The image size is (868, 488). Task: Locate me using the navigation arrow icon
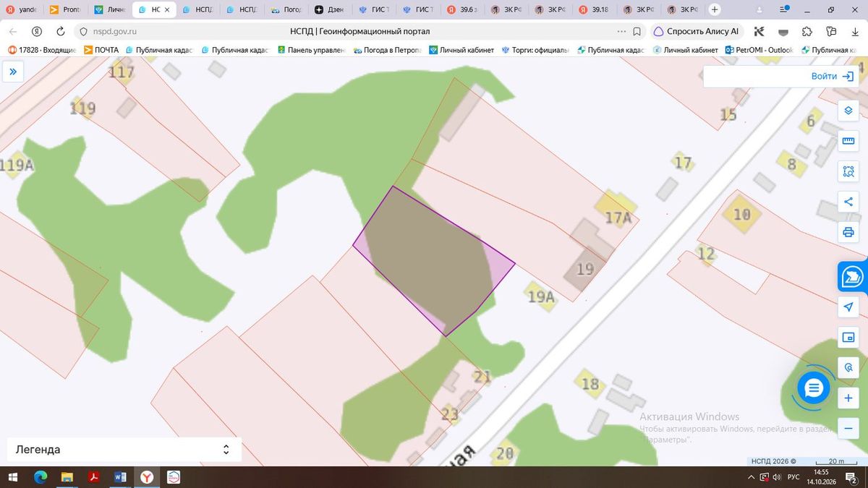click(848, 307)
